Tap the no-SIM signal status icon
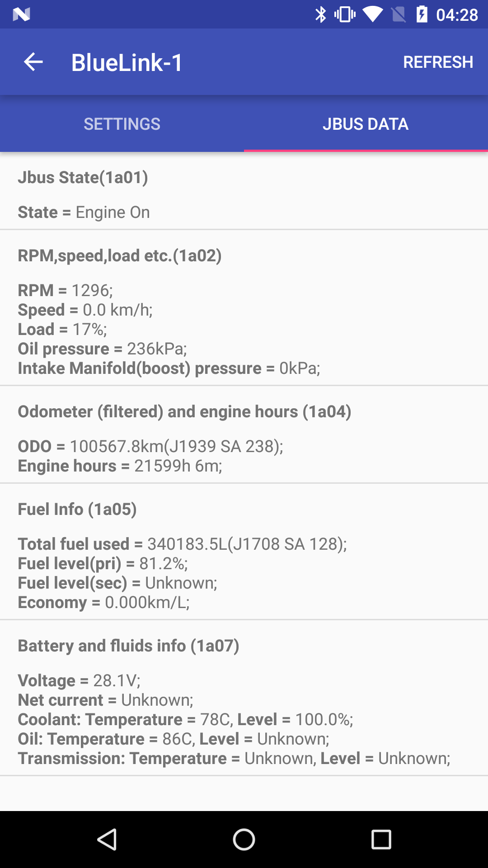Image resolution: width=488 pixels, height=868 pixels. 399,14
